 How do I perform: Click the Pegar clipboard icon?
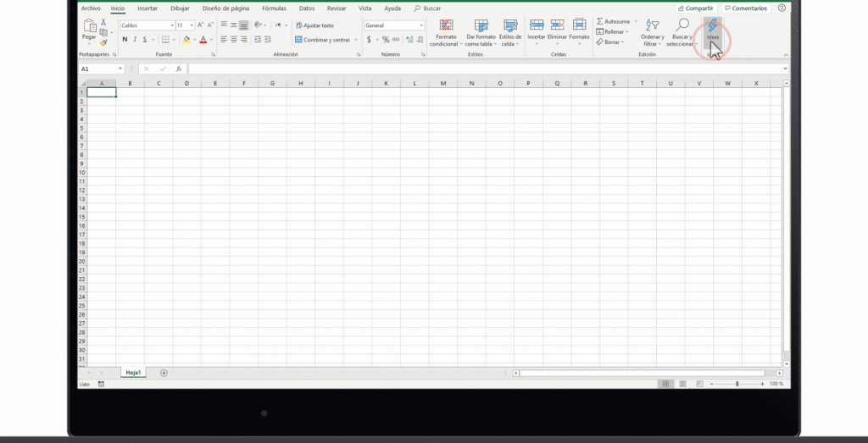89,25
